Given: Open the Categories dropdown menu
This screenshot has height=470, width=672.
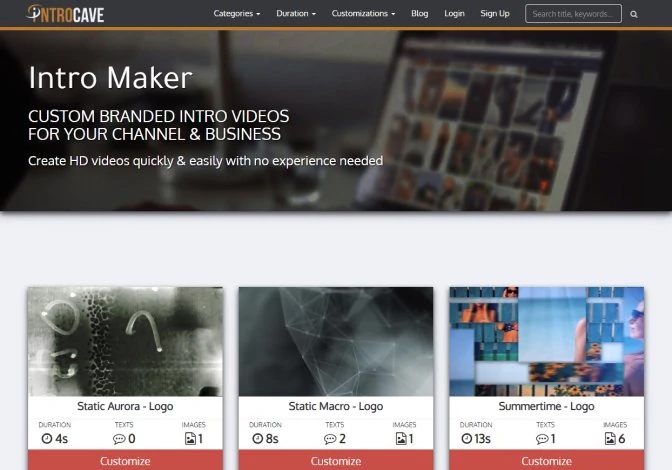Looking at the screenshot, I should (x=237, y=14).
